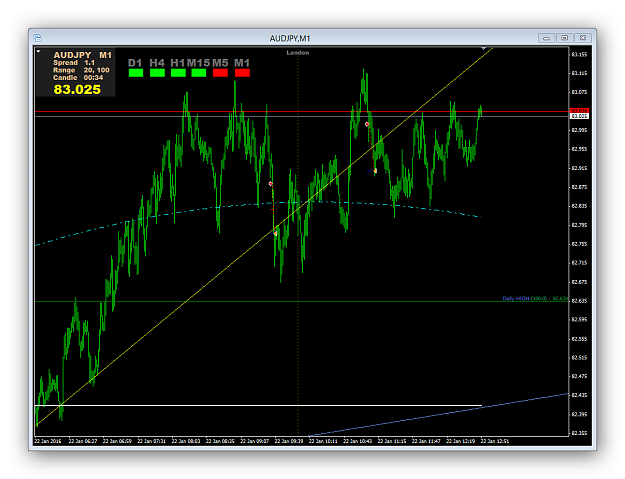
Task: Click the 82.355 price axis label
Action: point(579,433)
